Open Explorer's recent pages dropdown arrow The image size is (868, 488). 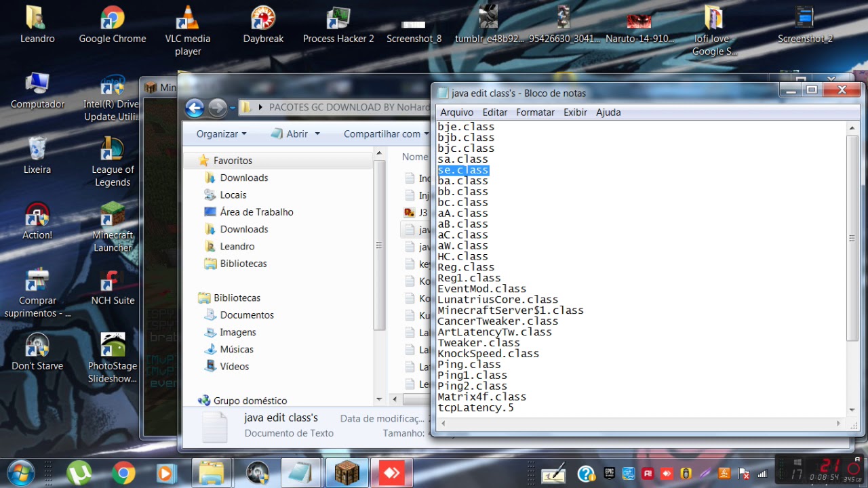[233, 108]
